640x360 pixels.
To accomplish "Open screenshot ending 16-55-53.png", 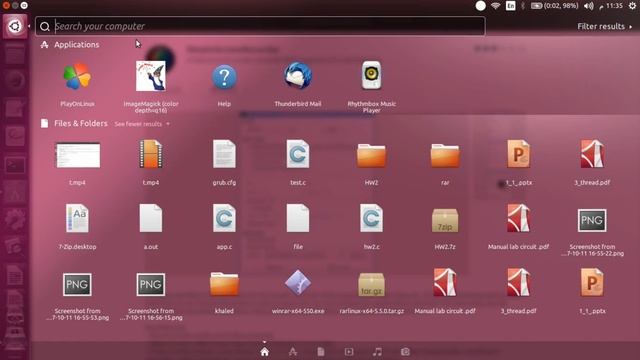I will (x=77, y=284).
